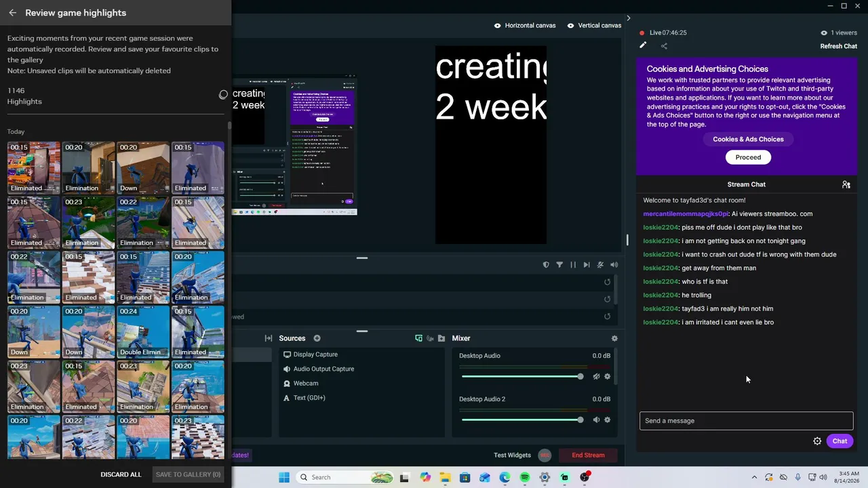Pause the event queue
868x488 pixels.
tap(573, 265)
